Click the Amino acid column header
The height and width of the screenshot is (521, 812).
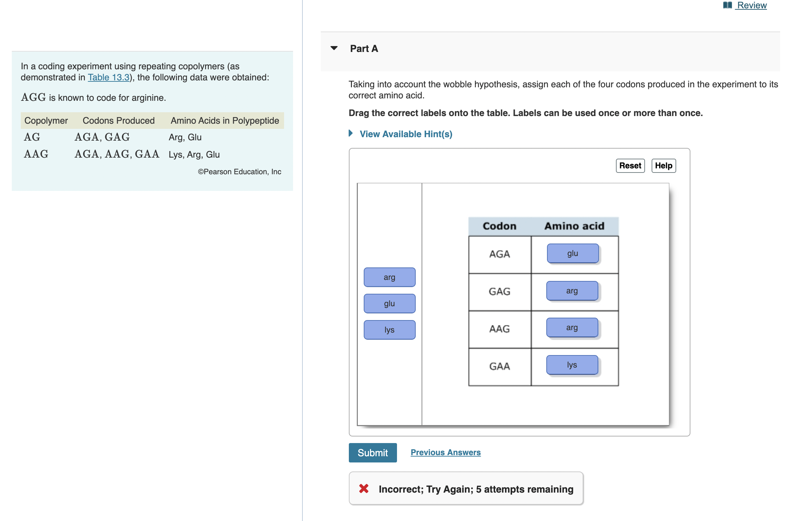click(574, 226)
